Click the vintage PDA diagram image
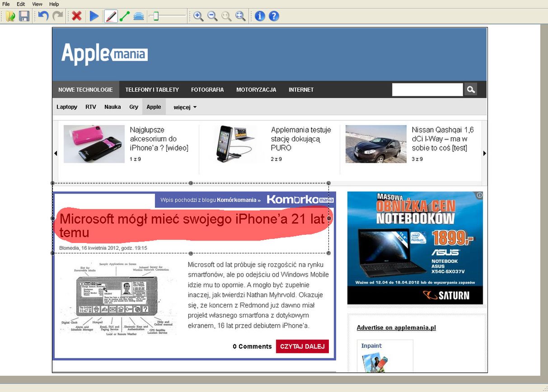This screenshot has width=548, height=392. click(x=117, y=299)
